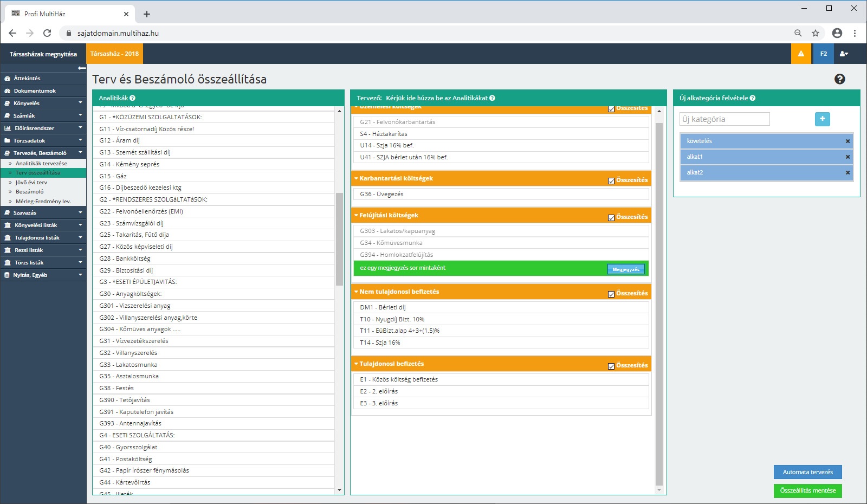Click the Új kategória input field

pos(724,119)
